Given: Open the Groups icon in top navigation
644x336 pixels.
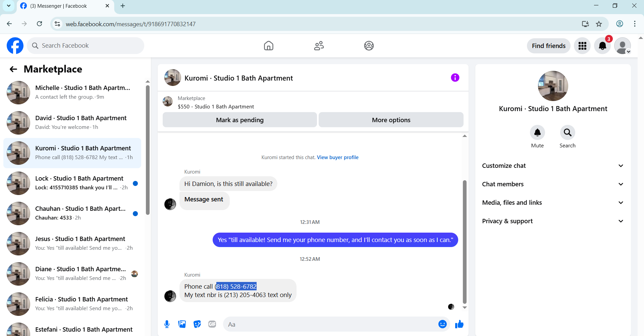Looking at the screenshot, I should point(369,46).
